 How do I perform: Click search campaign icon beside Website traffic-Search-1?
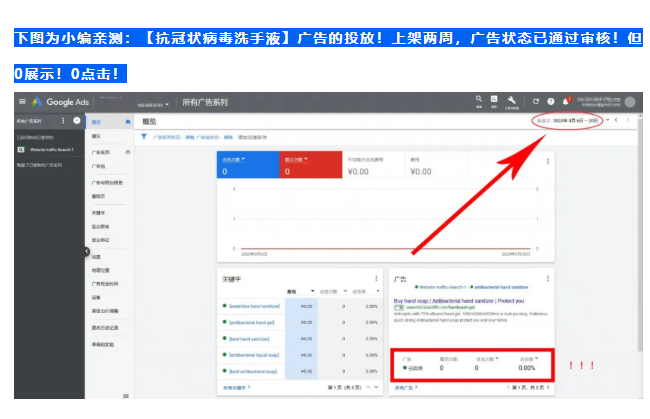pyautogui.click(x=21, y=150)
